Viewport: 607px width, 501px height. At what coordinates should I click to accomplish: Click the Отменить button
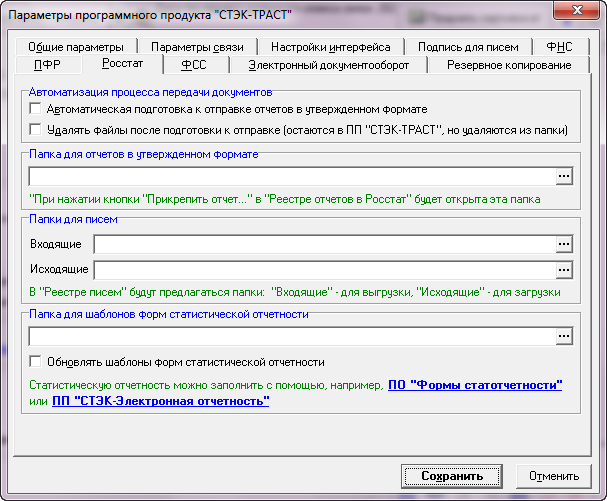click(554, 476)
